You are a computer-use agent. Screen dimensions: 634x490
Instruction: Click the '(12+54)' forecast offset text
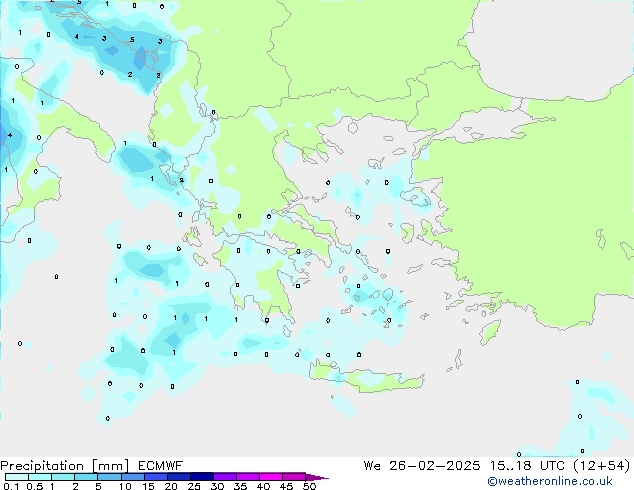[x=602, y=466]
